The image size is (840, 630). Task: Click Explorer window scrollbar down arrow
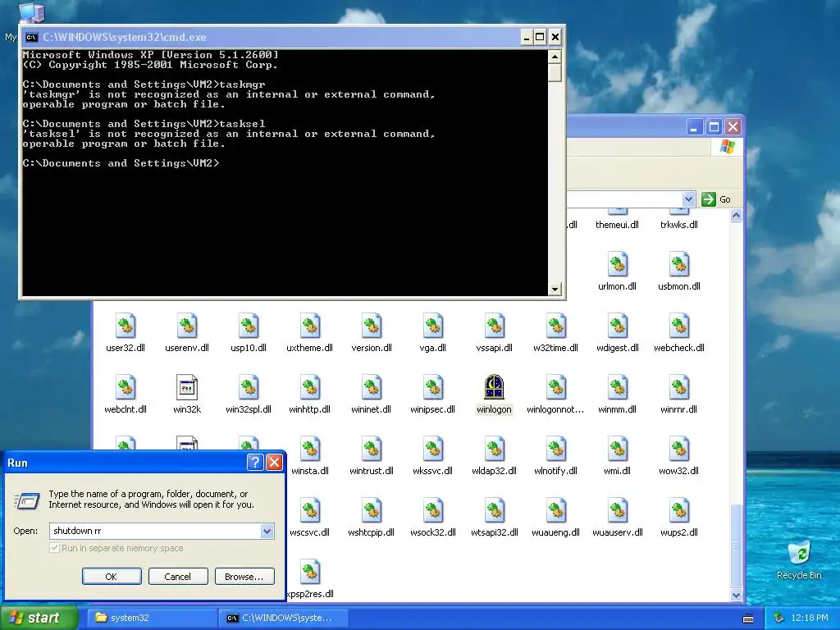click(736, 595)
